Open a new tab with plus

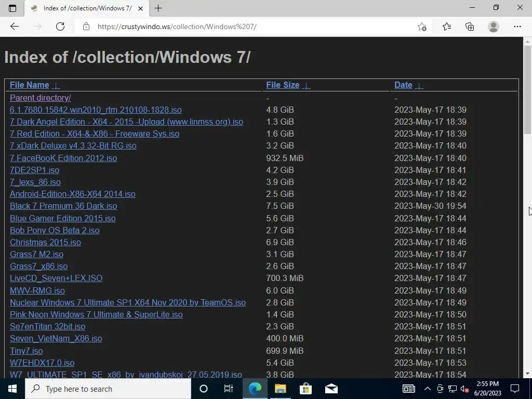(158, 8)
